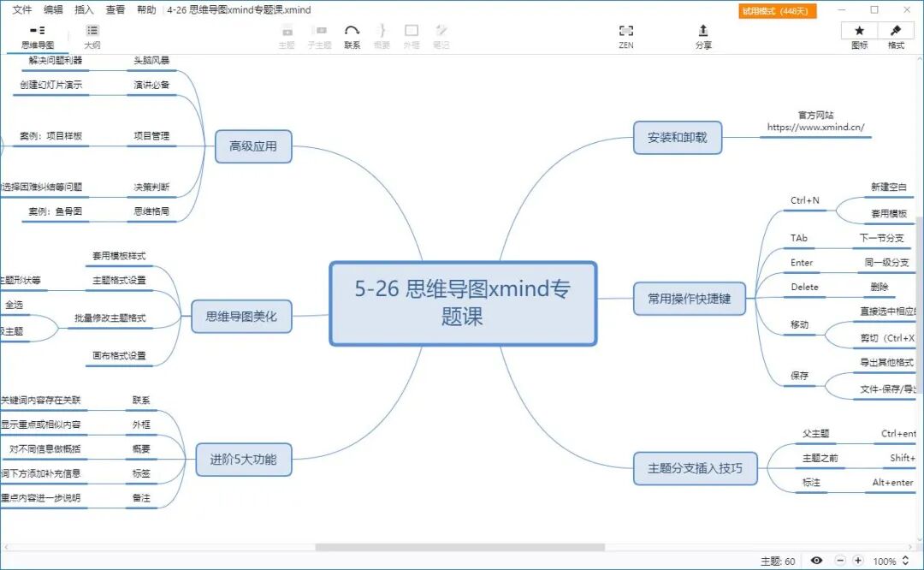The width and height of the screenshot is (924, 570).
Task: Select the 项目管理 subtopic
Action: (x=151, y=135)
